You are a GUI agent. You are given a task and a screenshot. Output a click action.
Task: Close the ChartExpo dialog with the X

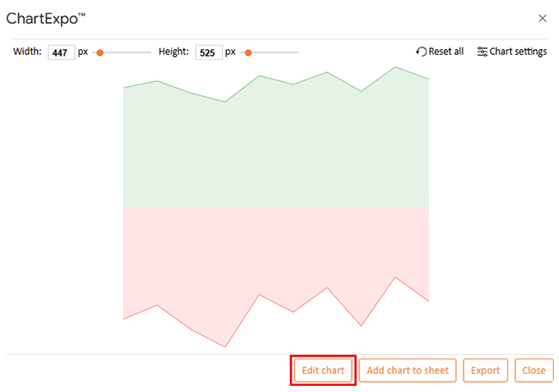click(543, 18)
